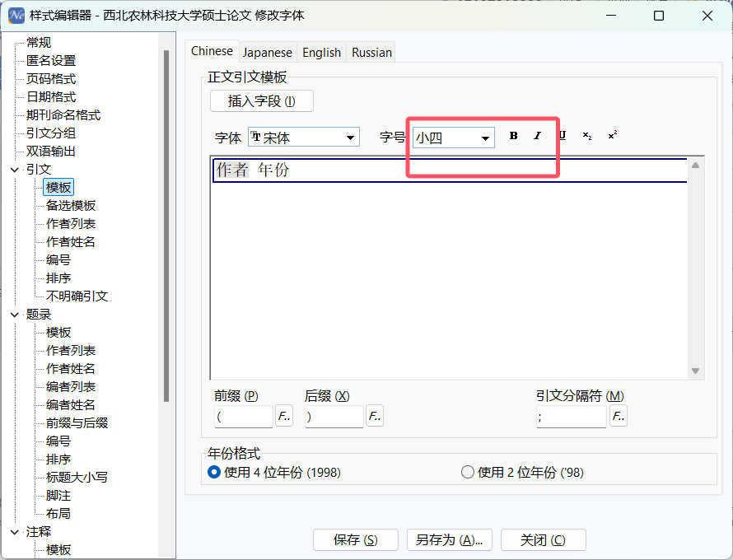Toggle bold formatting icon

pos(513,136)
